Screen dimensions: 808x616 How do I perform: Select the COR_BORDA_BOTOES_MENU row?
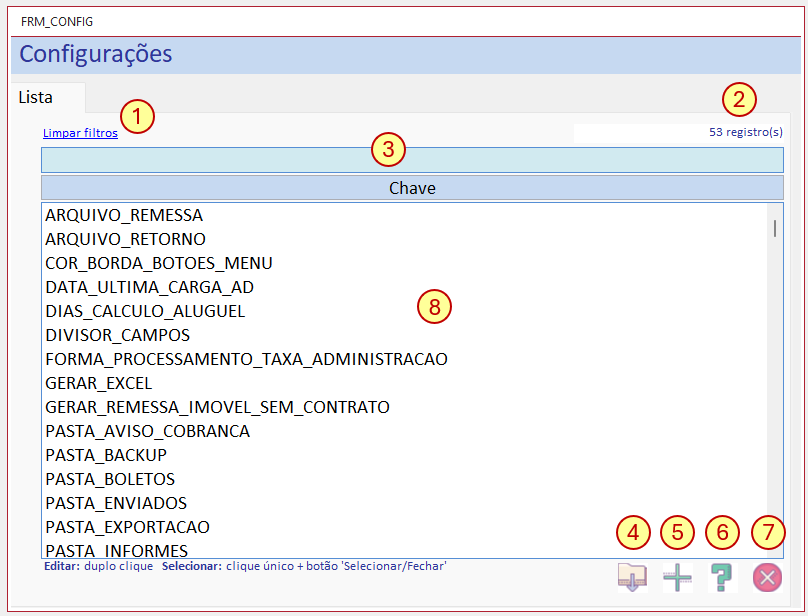tap(405, 263)
